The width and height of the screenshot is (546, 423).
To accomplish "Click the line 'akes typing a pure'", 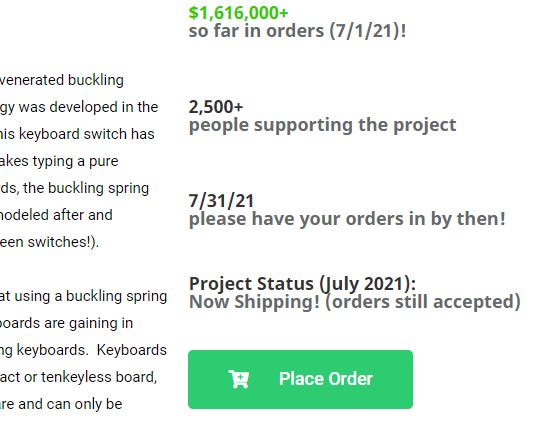I will point(59,161).
